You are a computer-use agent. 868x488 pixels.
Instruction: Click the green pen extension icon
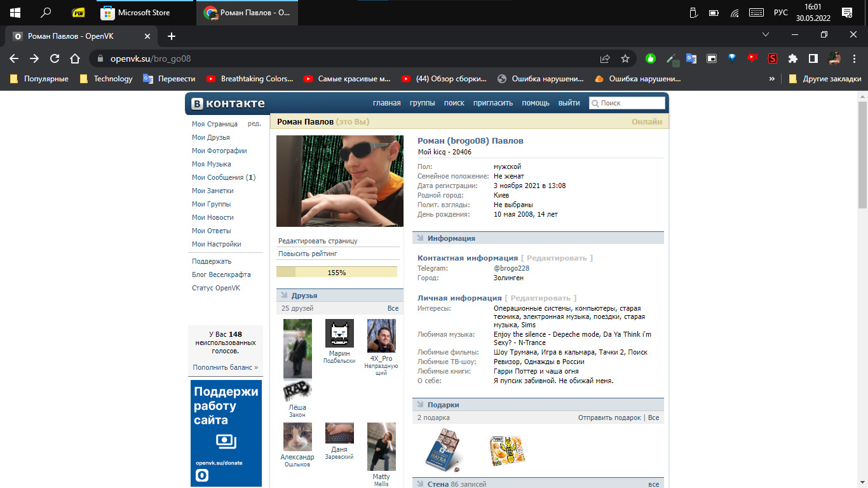672,59
